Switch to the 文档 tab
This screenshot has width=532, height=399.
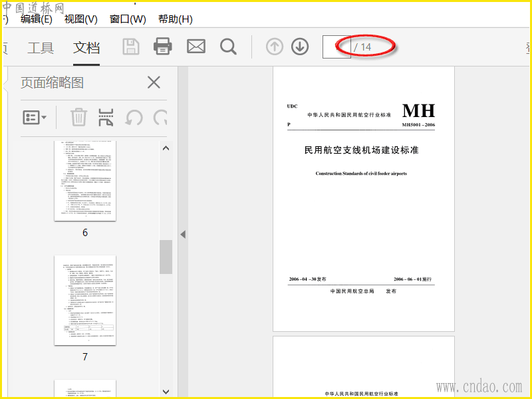coord(86,48)
